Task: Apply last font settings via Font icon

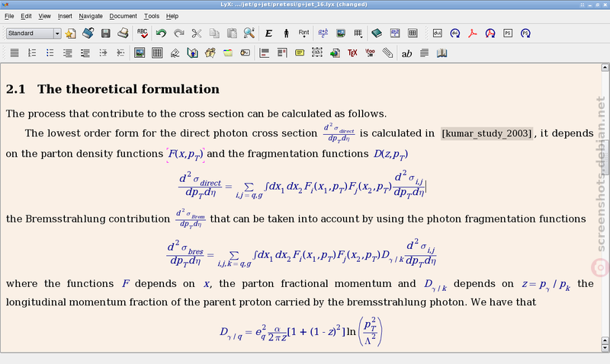Action: [303, 34]
